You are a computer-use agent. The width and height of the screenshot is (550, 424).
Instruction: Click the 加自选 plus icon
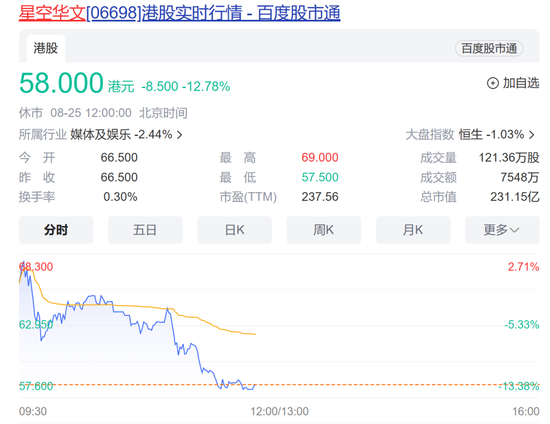pos(492,83)
